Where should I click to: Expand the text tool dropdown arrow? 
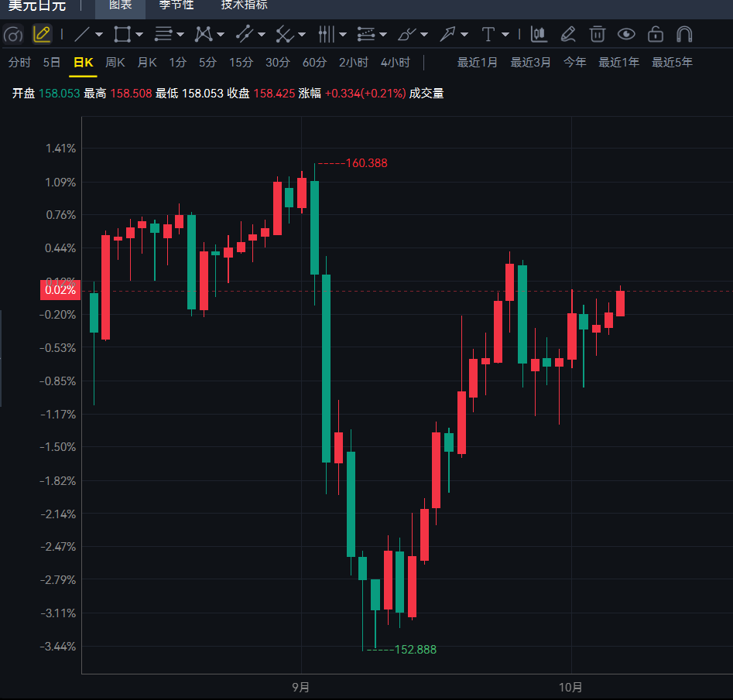point(505,35)
